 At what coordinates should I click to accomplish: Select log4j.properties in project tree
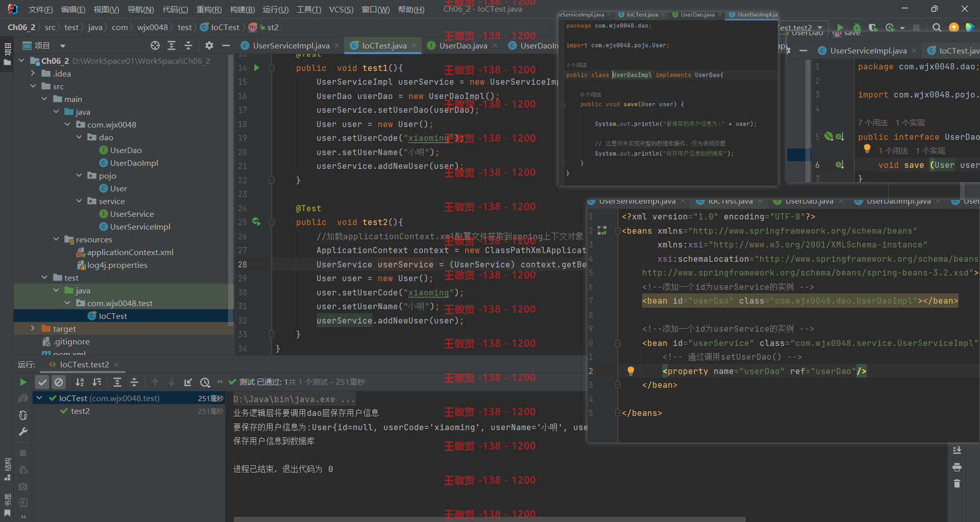coord(117,265)
